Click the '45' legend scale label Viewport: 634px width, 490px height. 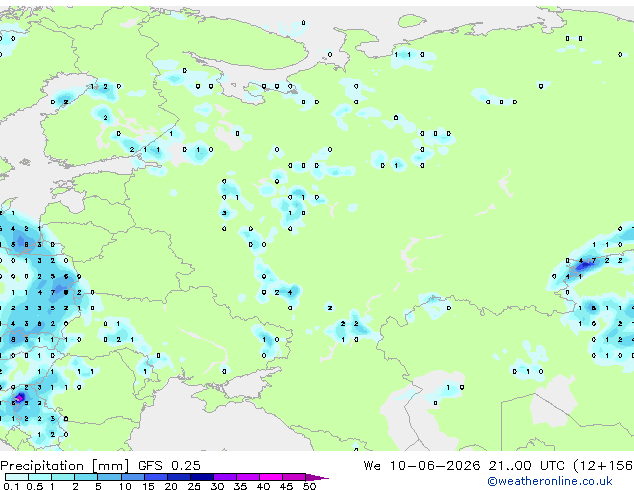click(x=286, y=486)
